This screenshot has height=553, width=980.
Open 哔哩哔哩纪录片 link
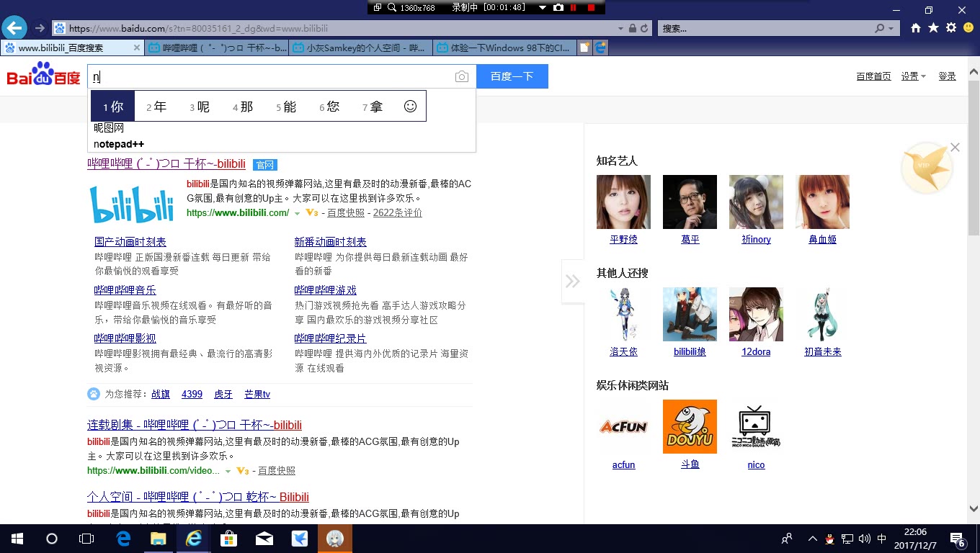[x=330, y=338]
